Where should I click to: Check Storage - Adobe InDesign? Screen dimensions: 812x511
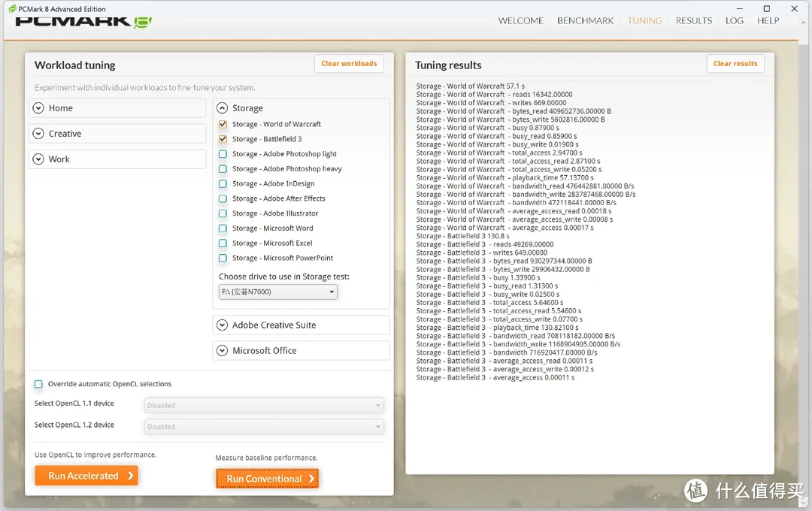(223, 184)
